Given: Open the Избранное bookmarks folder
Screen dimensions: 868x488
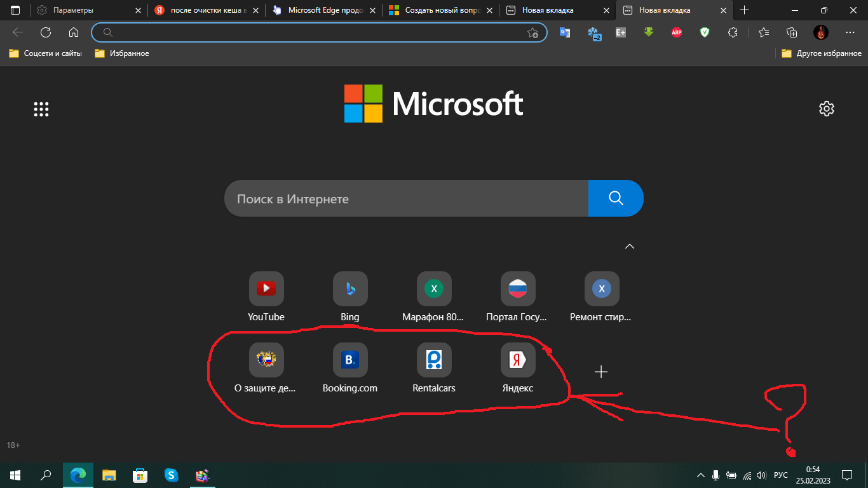Looking at the screenshot, I should pos(121,53).
